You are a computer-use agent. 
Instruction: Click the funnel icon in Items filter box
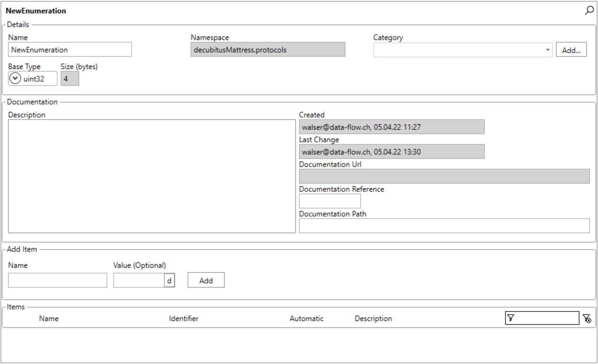click(x=511, y=318)
